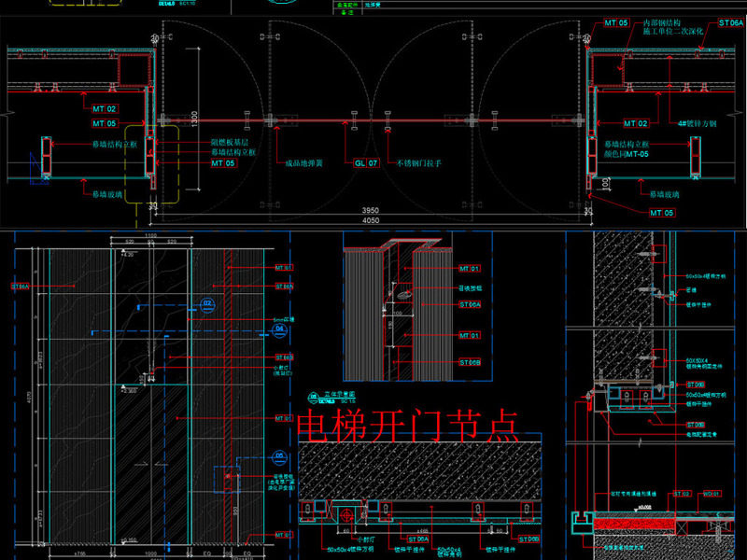Select the 3950 dimension text
The image size is (747, 560).
click(370, 210)
